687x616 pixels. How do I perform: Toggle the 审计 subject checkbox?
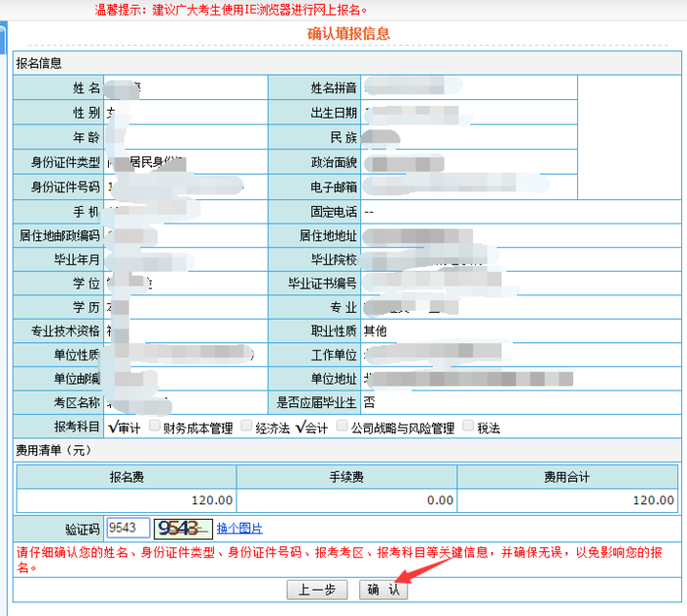click(114, 428)
